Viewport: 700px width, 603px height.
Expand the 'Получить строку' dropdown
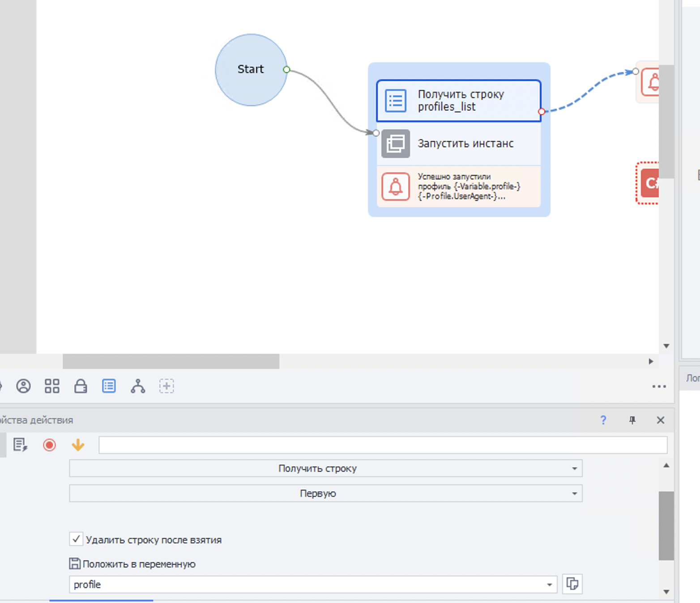coord(574,468)
